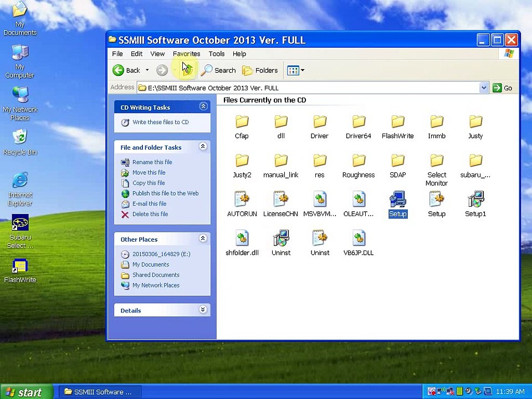Viewport: 532px width, 399px height.
Task: Click the Up folder toolbar button
Action: (x=187, y=70)
